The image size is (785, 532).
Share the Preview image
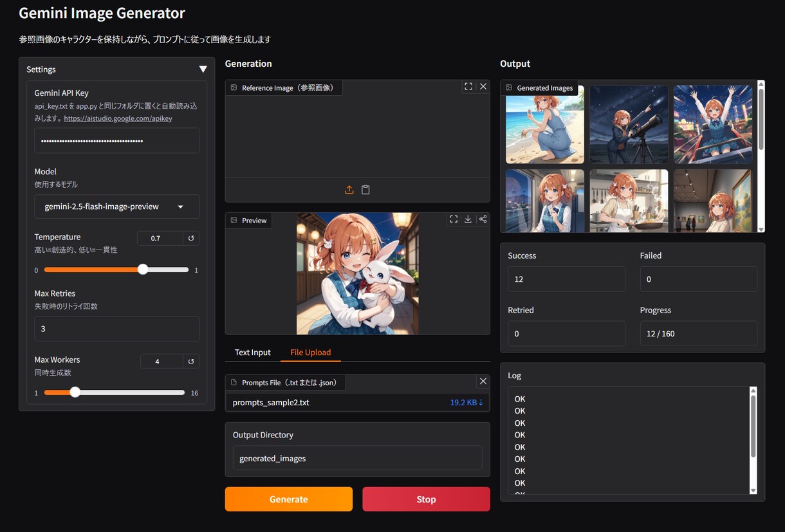point(483,219)
